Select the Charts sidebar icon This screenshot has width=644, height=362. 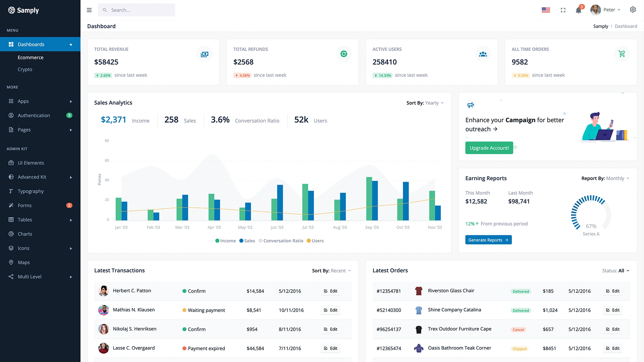pos(11,234)
